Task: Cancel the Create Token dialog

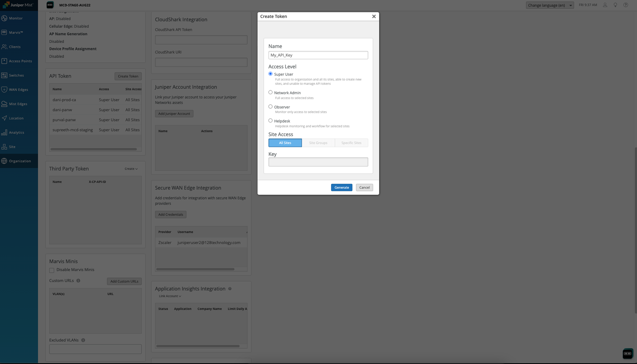Action: pyautogui.click(x=364, y=188)
